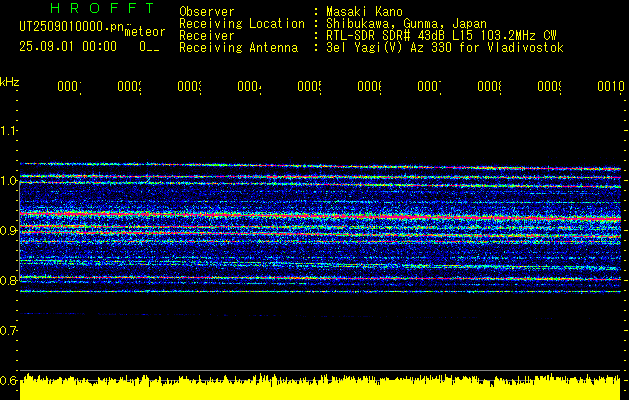Click the kHz axis unit label

pyautogui.click(x=9, y=82)
